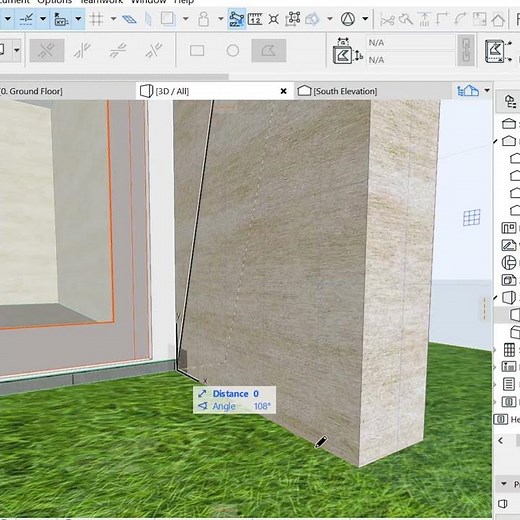Toggle the Suspend Groups padlock icon
Image resolution: width=520 pixels, height=520 pixels.
click(203, 19)
